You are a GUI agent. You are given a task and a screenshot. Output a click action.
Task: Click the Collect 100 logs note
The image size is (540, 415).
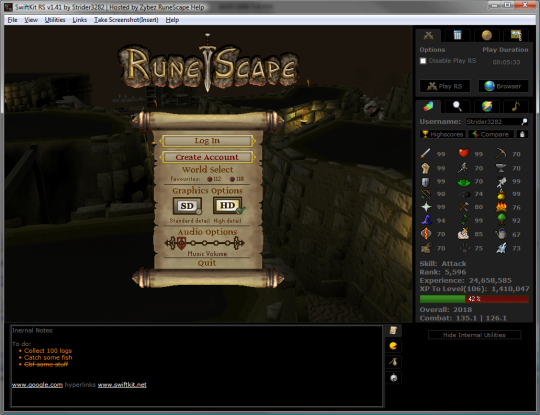[48, 351]
